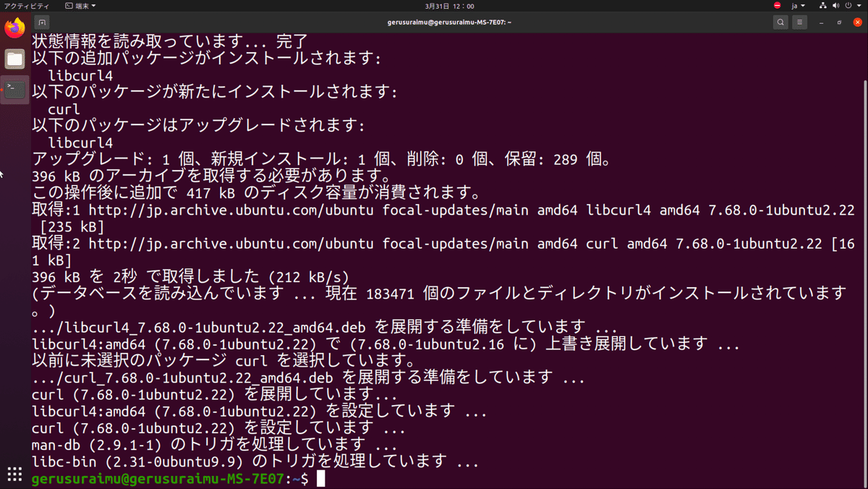Image resolution: width=868 pixels, height=489 pixels.
Task: Open the terminal hamburger menu
Action: click(801, 22)
